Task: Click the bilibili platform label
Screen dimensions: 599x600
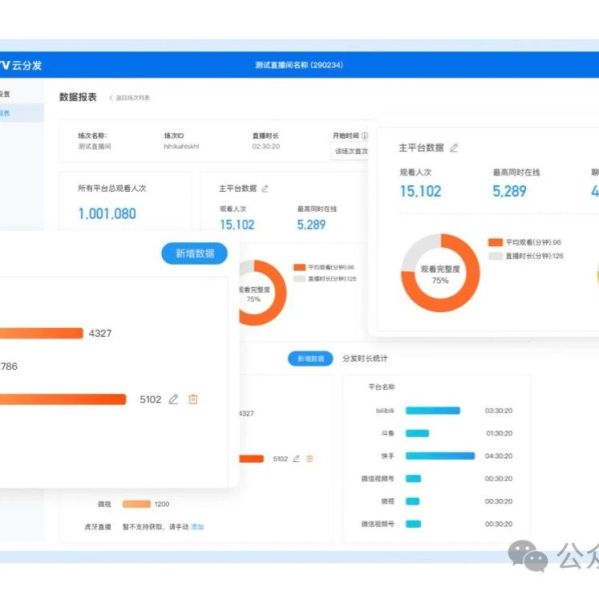Action: [385, 411]
